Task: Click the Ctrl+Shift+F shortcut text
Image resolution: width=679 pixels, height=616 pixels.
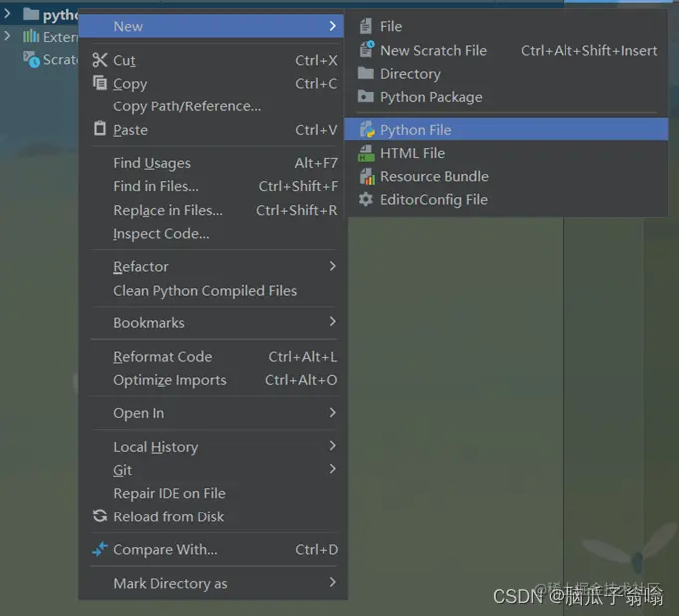Action: (x=298, y=186)
